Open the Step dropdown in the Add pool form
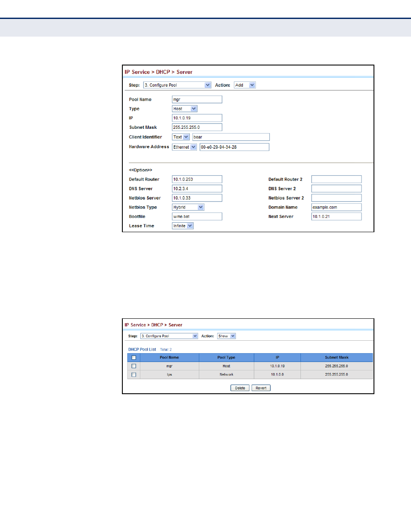The height and width of the screenshot is (532, 411). pyautogui.click(x=177, y=85)
